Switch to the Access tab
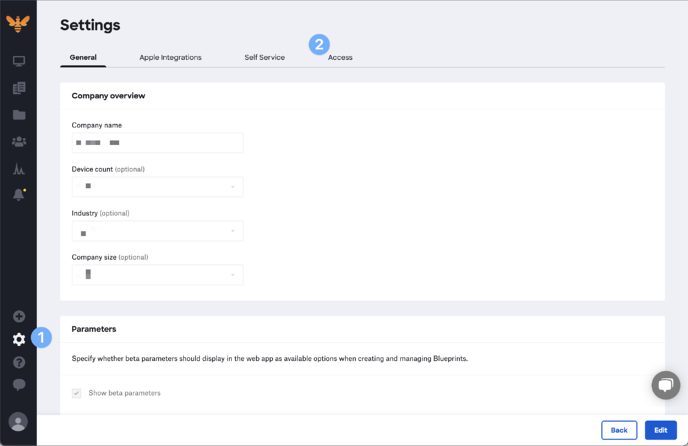This screenshot has width=688, height=446. tap(340, 58)
